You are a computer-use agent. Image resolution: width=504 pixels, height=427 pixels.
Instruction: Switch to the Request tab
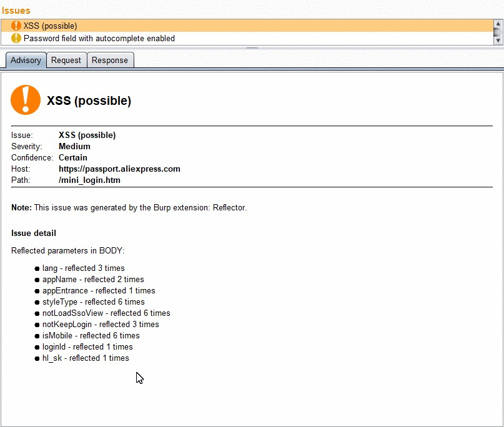(66, 60)
